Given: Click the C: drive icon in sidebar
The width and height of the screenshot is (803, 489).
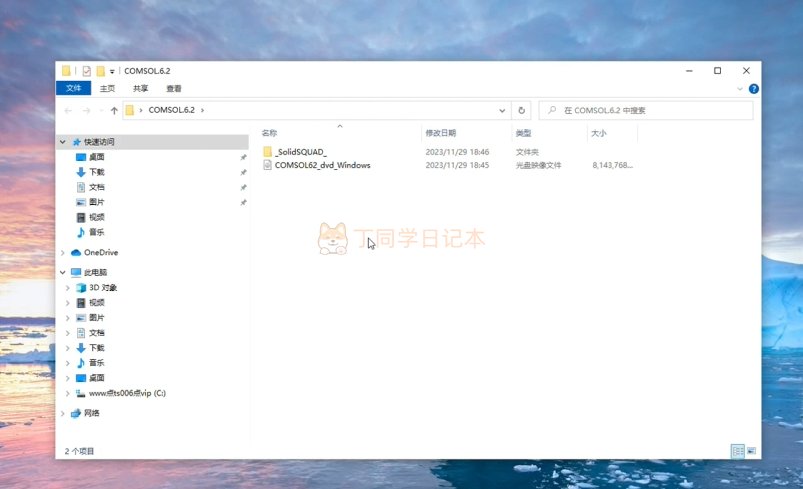Looking at the screenshot, I should click(x=80, y=393).
